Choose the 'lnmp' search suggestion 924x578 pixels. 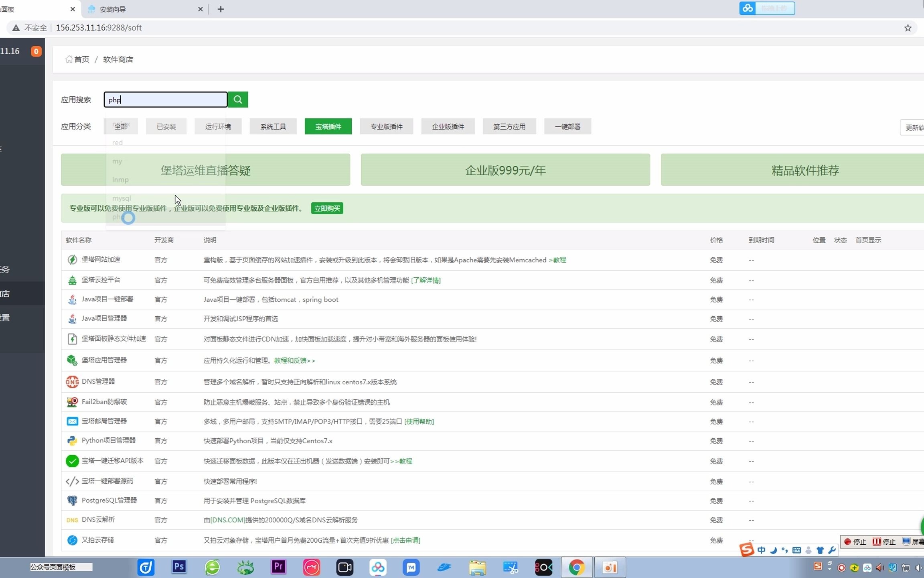point(166,180)
